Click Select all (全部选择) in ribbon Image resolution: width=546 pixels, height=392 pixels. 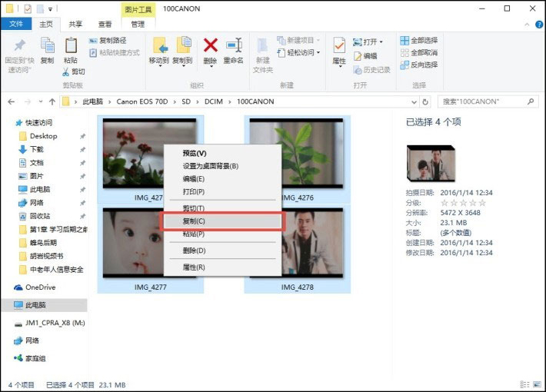point(419,40)
